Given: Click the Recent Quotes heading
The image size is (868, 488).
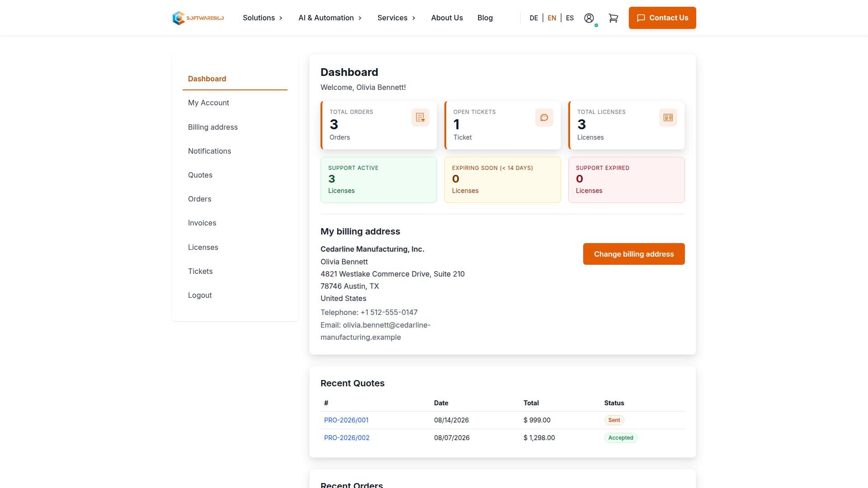Looking at the screenshot, I should pyautogui.click(x=353, y=383).
